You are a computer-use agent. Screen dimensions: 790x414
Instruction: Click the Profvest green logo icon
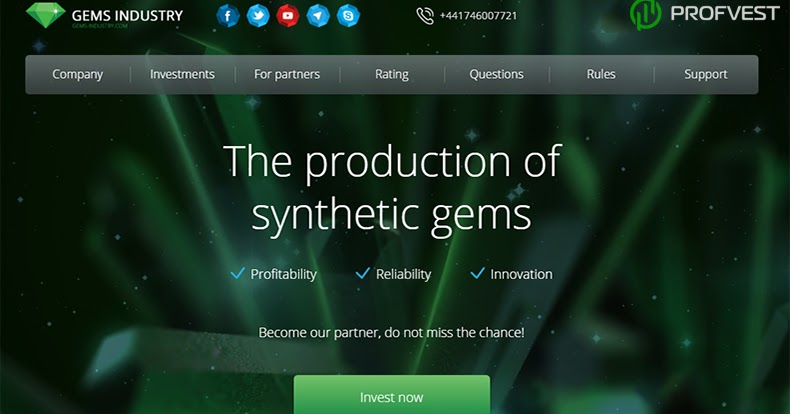[645, 14]
